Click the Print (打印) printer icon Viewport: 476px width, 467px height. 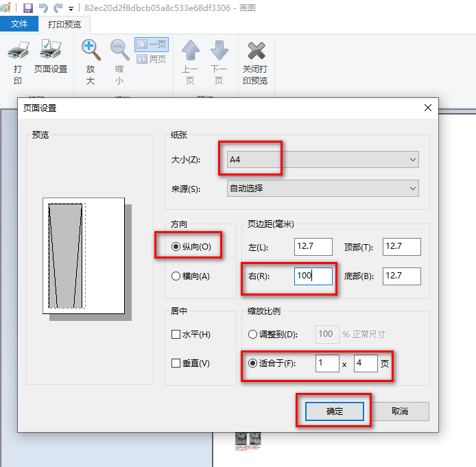pos(18,51)
